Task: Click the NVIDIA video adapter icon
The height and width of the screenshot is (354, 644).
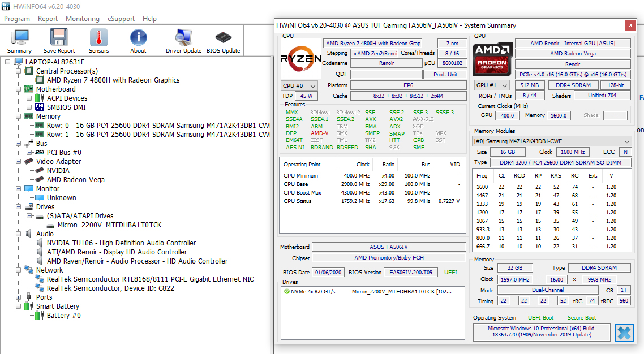Action: point(40,170)
